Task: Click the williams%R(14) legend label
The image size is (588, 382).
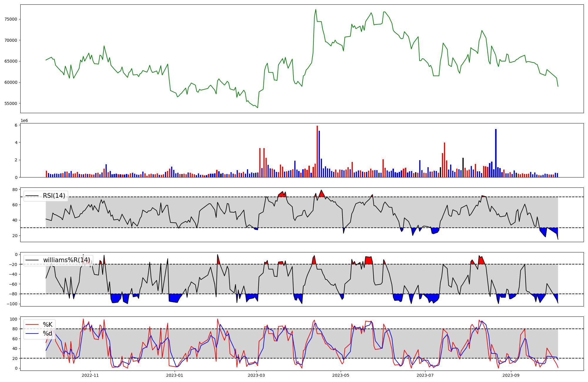Action: tap(66, 260)
